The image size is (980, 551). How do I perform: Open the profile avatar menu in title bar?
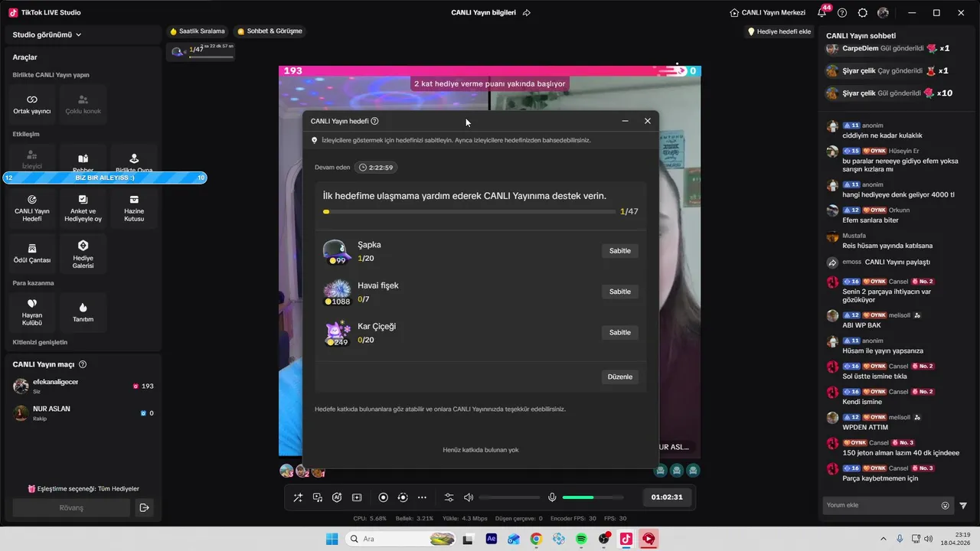pyautogui.click(x=883, y=12)
